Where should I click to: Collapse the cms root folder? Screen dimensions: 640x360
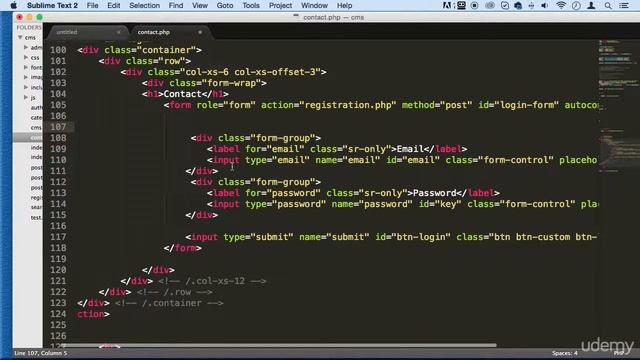(x=20, y=37)
